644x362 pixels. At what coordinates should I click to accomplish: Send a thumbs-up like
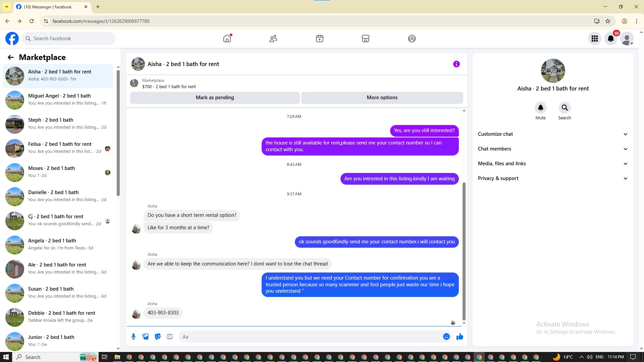[460, 337]
